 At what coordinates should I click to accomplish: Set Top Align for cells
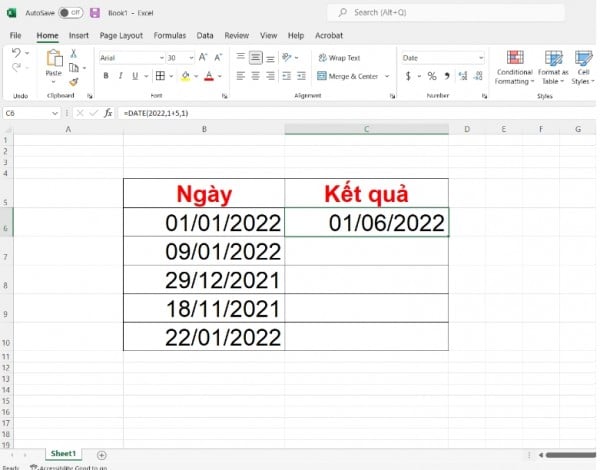click(x=241, y=57)
